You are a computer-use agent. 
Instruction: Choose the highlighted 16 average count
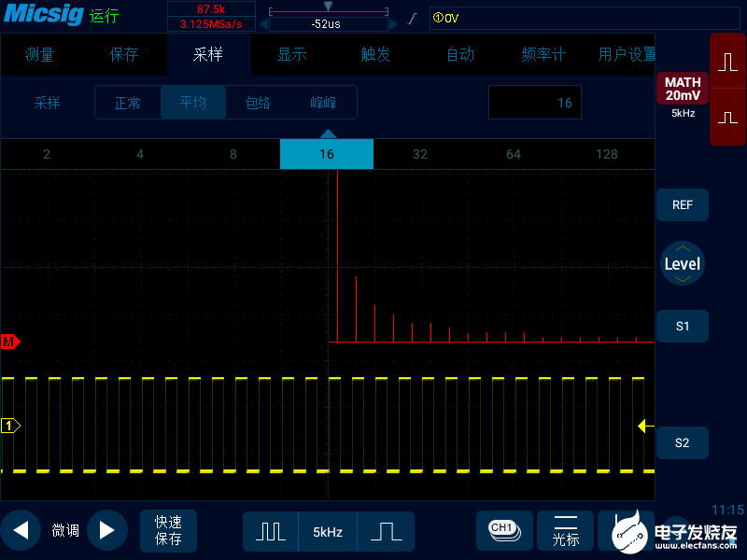[x=327, y=154]
